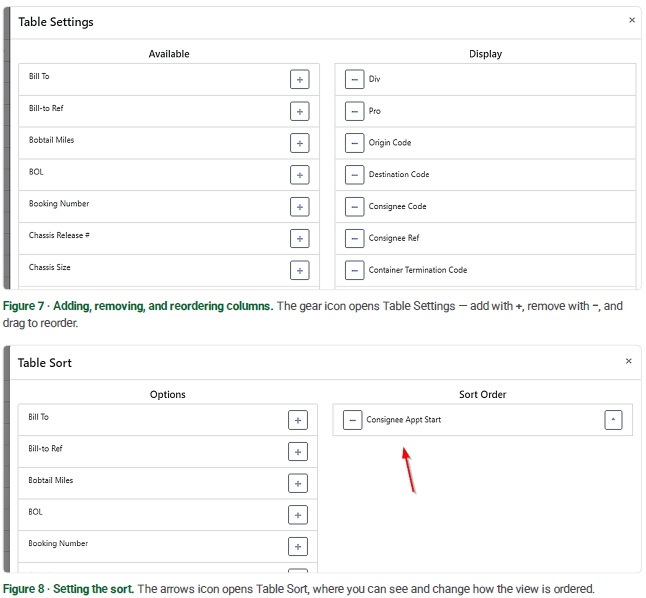Close the Table Sort dialog
The height and width of the screenshot is (598, 646).
[629, 361]
